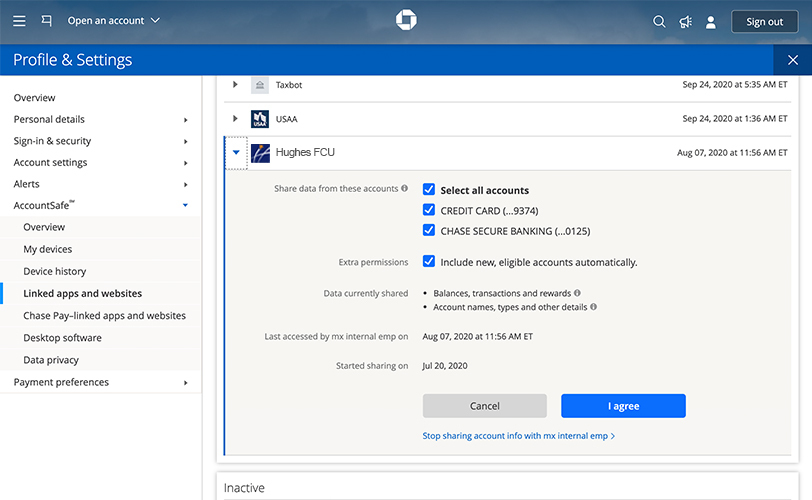
Task: Click the Inactive section heading
Action: click(x=244, y=488)
